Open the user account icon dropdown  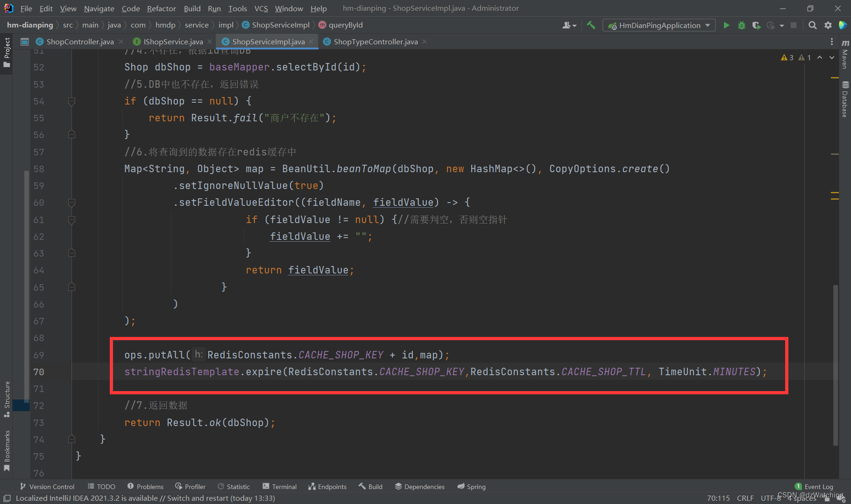tap(569, 25)
